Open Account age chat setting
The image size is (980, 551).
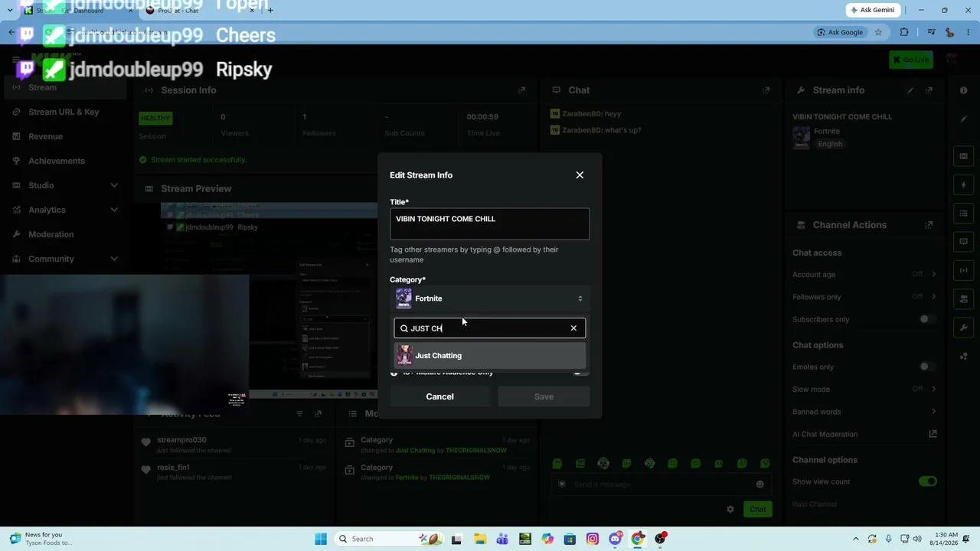864,275
